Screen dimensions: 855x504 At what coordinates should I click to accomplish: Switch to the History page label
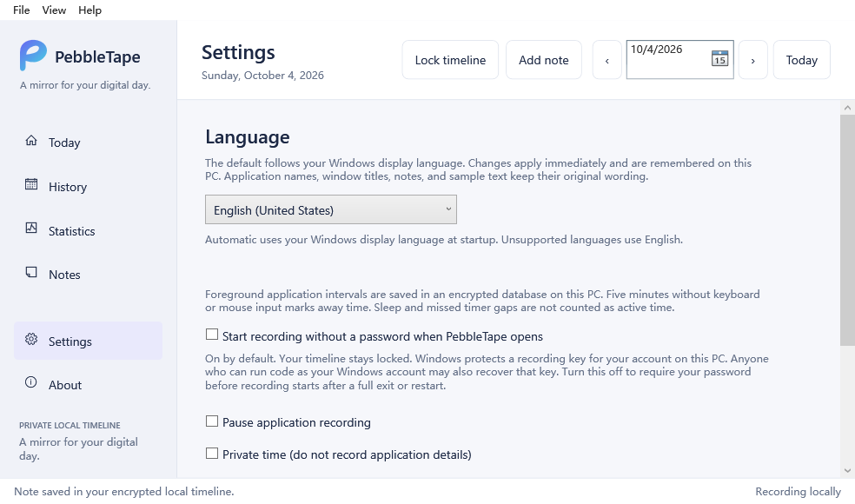click(x=68, y=187)
